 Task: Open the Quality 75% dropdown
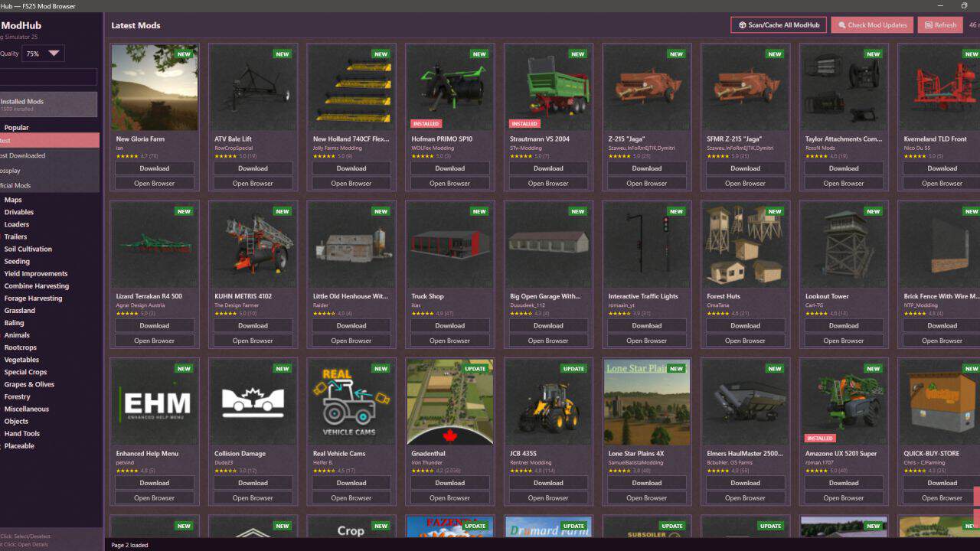(43, 54)
